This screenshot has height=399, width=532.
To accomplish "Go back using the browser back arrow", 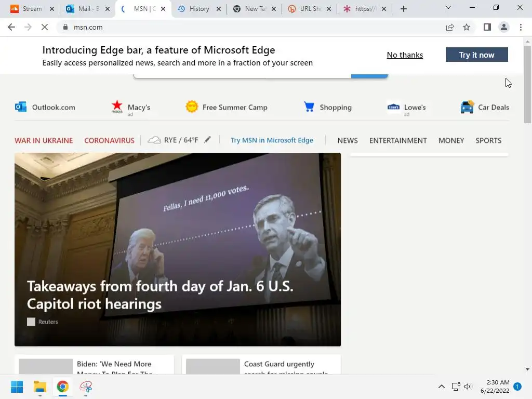I will tap(11, 27).
